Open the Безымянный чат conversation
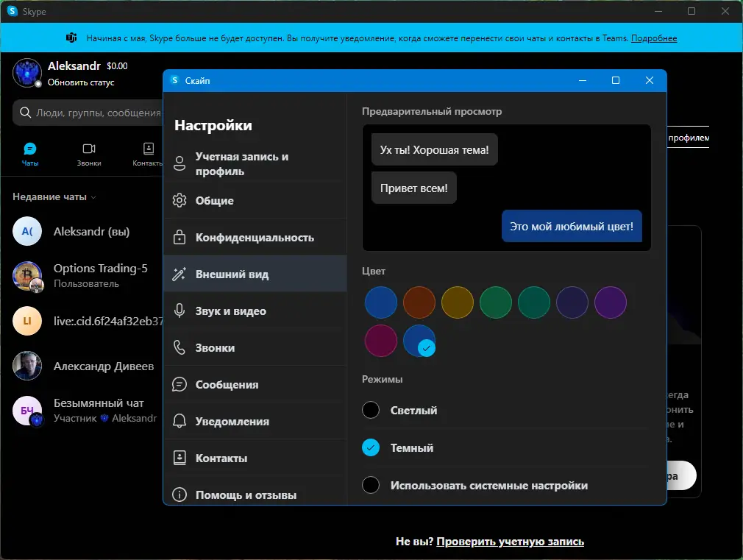743x560 pixels. point(82,411)
